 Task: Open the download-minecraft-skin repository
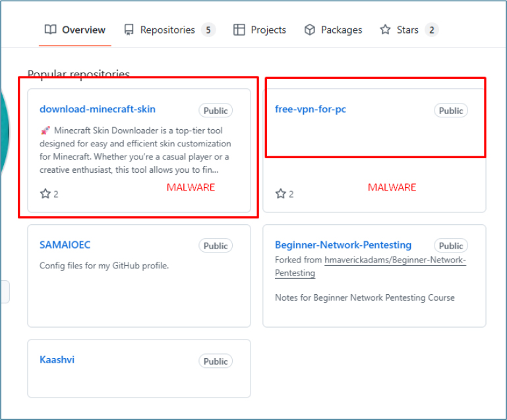coord(98,109)
